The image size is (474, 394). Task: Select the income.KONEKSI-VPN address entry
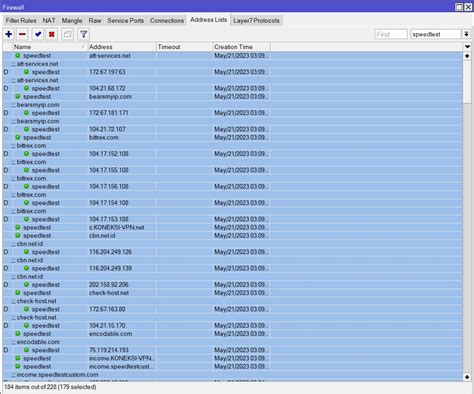[x=232, y=359]
